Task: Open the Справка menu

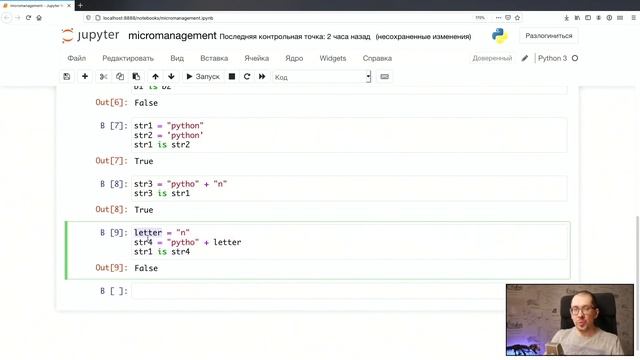Action: [x=377, y=58]
